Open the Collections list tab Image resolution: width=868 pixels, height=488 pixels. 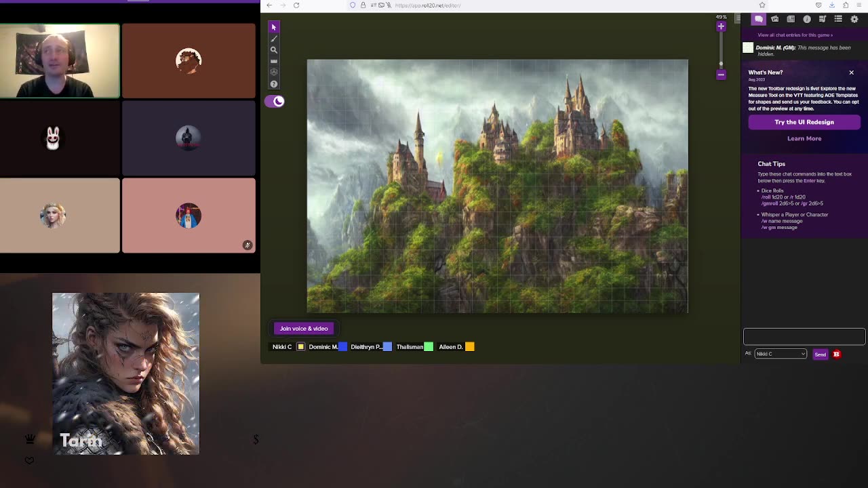838,19
